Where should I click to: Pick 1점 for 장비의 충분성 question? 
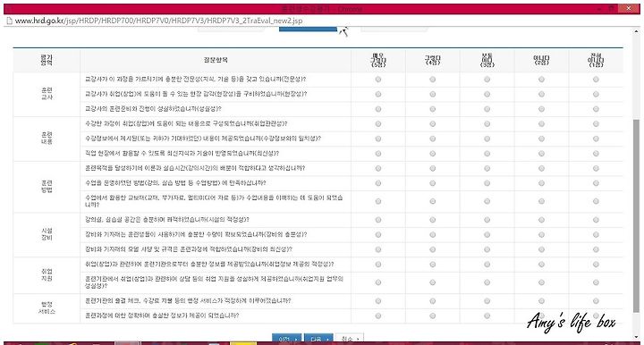click(x=596, y=235)
